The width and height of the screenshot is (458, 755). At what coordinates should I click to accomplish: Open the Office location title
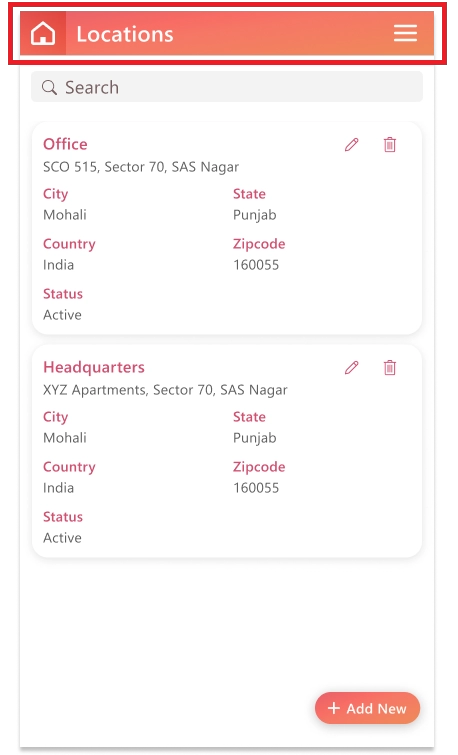(x=65, y=144)
